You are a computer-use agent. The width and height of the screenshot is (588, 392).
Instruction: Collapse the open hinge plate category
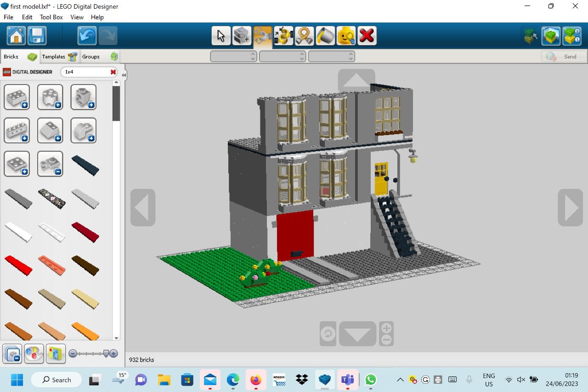coord(50,164)
